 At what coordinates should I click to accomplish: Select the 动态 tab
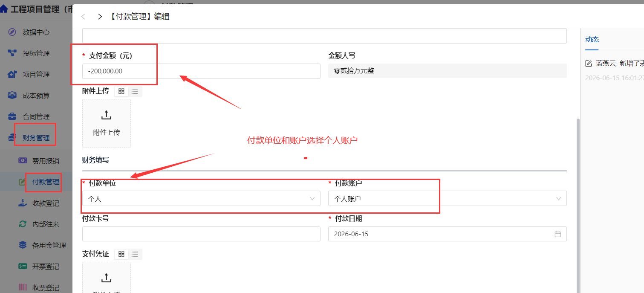click(x=592, y=39)
